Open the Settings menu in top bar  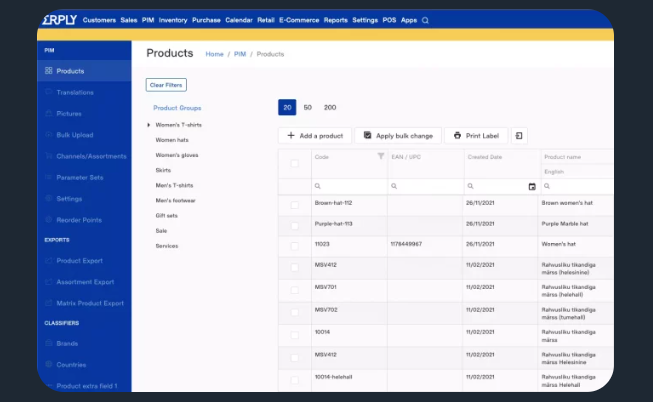pyautogui.click(x=365, y=20)
